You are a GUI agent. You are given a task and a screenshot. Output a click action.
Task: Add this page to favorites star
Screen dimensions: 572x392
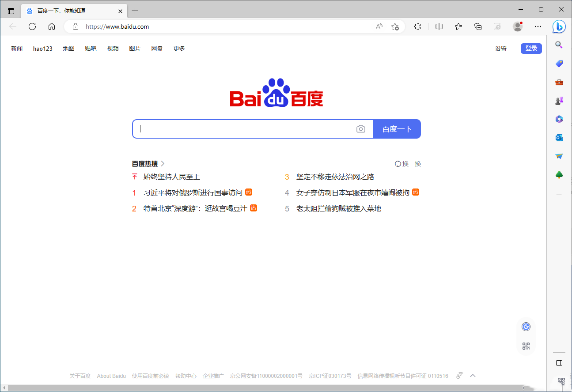[x=395, y=26]
